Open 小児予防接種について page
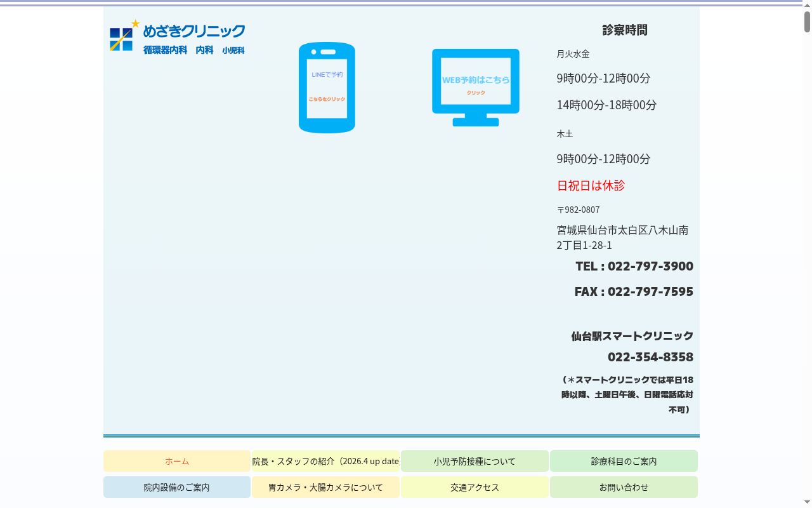Image resolution: width=812 pixels, height=508 pixels. tap(475, 461)
